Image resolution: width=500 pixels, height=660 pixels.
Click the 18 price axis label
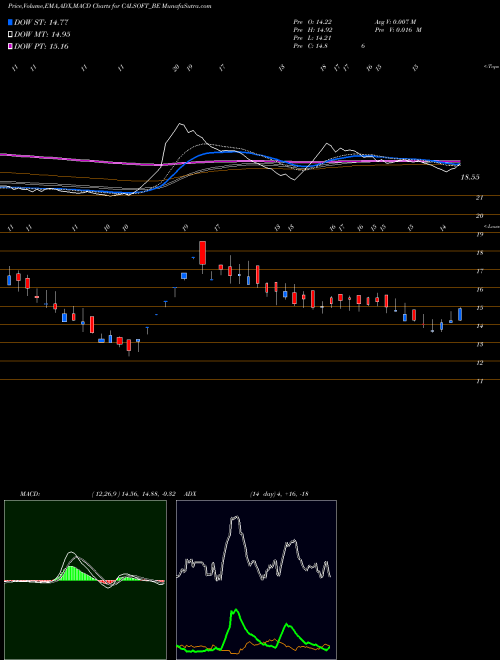(x=479, y=253)
